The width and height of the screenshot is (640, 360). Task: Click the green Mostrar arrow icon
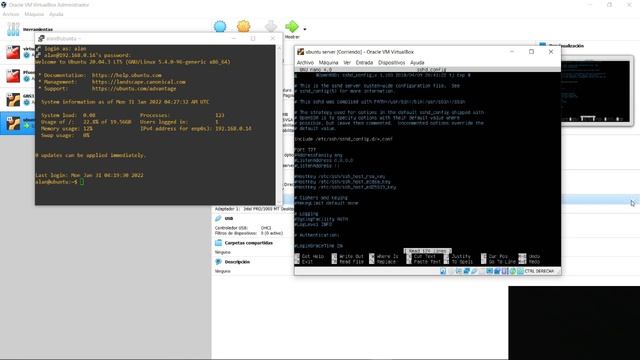[292, 27]
